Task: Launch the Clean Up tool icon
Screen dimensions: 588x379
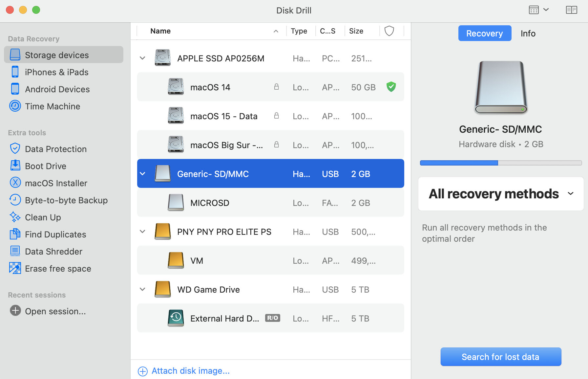Action: (x=15, y=217)
